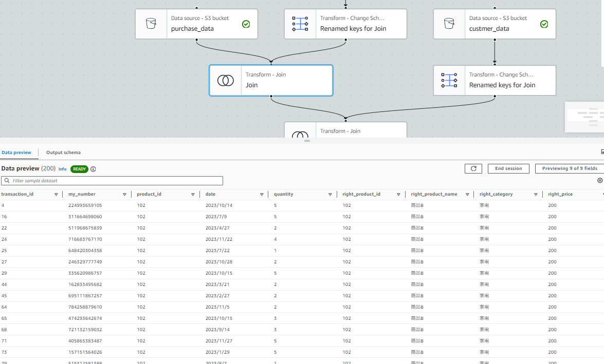
Task: Click transaction_id cell 44
Action: pos(4,284)
